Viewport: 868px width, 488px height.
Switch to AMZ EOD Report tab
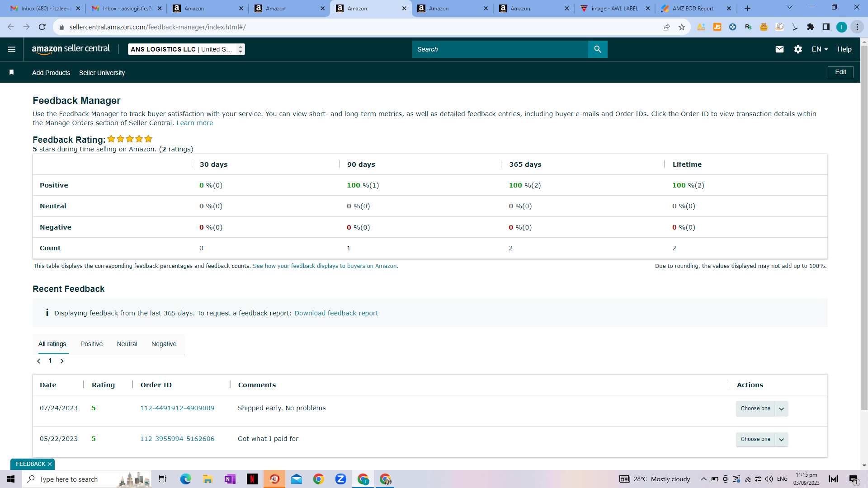(x=696, y=9)
